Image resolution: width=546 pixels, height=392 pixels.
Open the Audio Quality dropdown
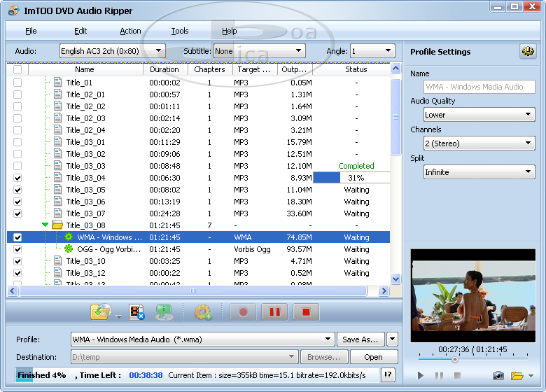(x=479, y=115)
